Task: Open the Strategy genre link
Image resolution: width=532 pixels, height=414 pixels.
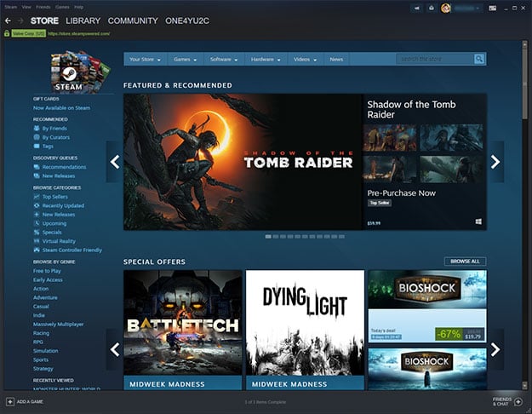Action: click(43, 369)
